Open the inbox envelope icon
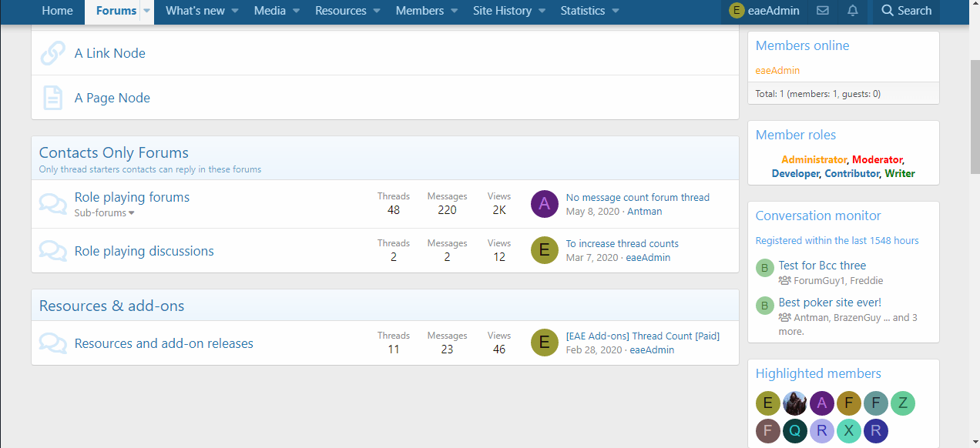The width and height of the screenshot is (980, 448). coord(823,11)
